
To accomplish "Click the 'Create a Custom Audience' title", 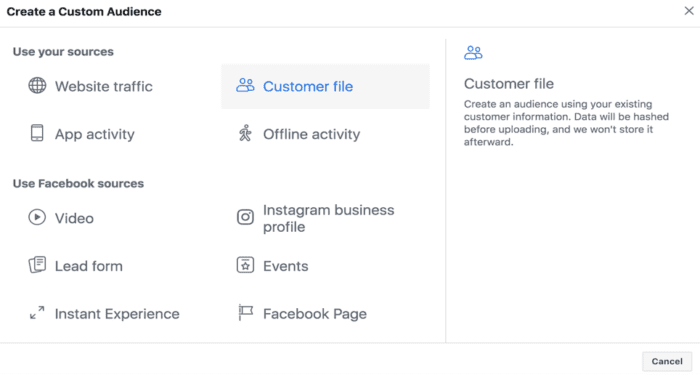I will click(84, 12).
